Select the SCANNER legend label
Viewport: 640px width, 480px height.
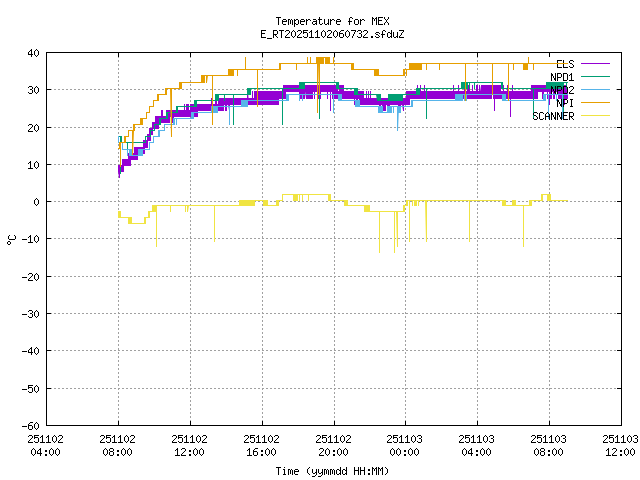tap(553, 115)
